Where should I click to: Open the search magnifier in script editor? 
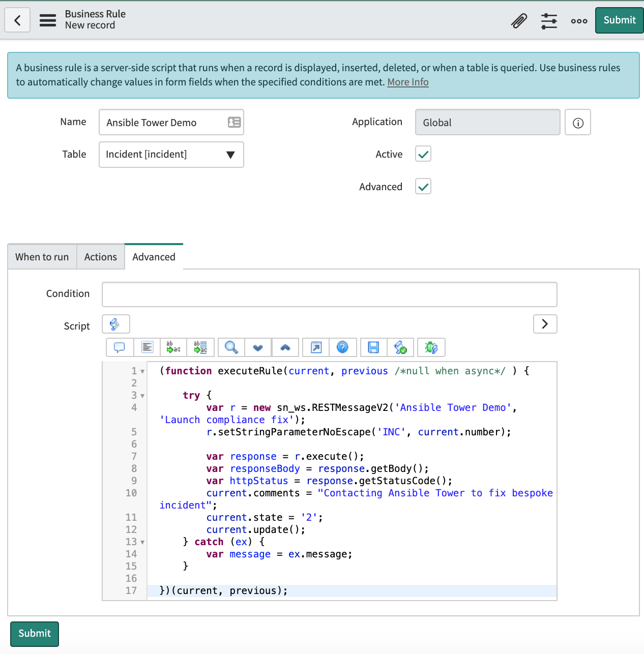tap(231, 347)
